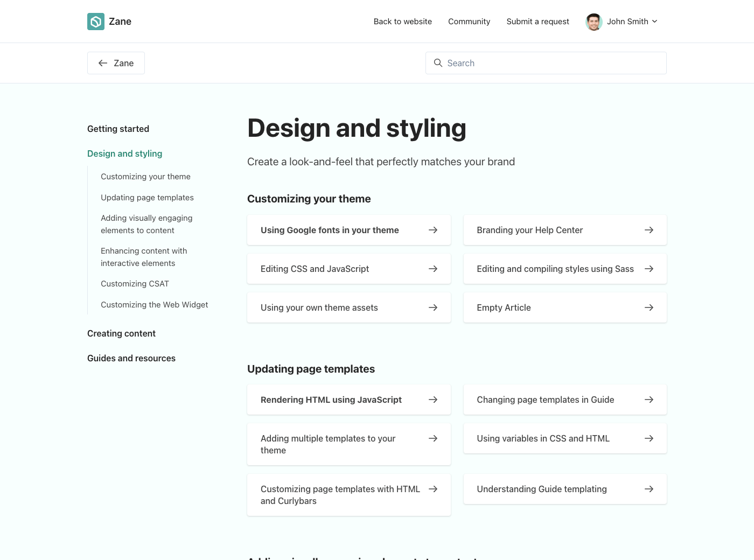The image size is (754, 560).
Task: Click arrow on Branding your Help Center card
Action: [x=648, y=230]
